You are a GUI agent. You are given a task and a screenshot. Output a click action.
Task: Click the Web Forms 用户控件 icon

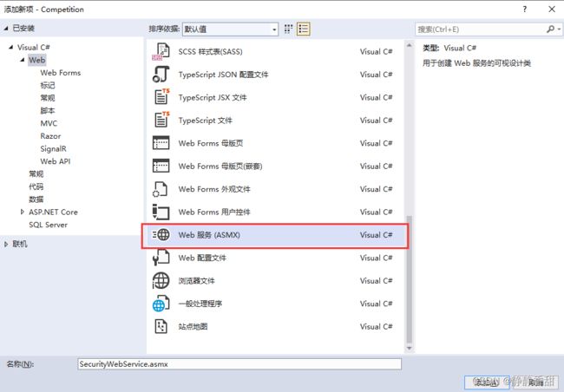click(161, 212)
